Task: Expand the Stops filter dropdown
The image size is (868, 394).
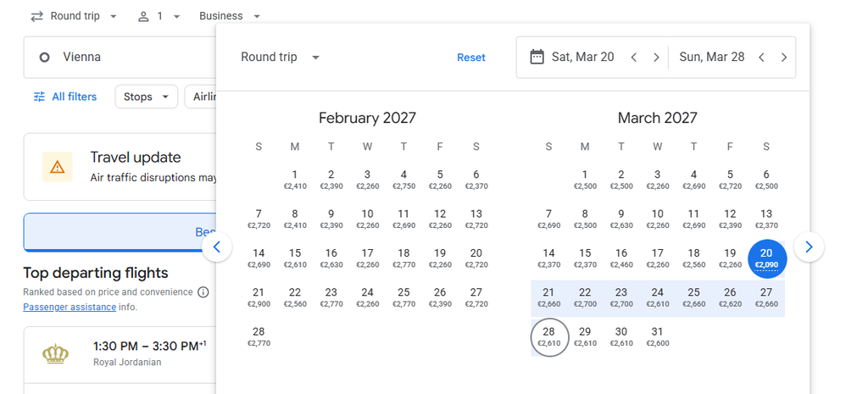Action: point(146,97)
